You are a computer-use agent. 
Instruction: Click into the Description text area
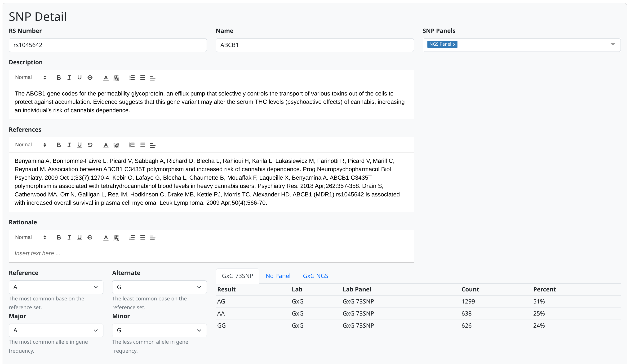[x=211, y=102]
